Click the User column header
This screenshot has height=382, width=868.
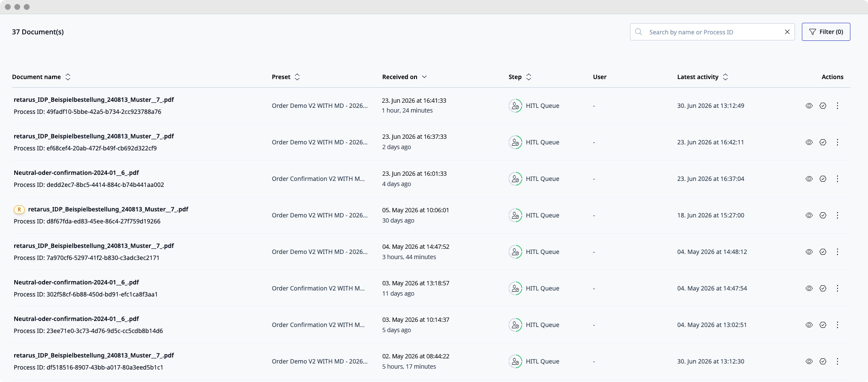600,77
